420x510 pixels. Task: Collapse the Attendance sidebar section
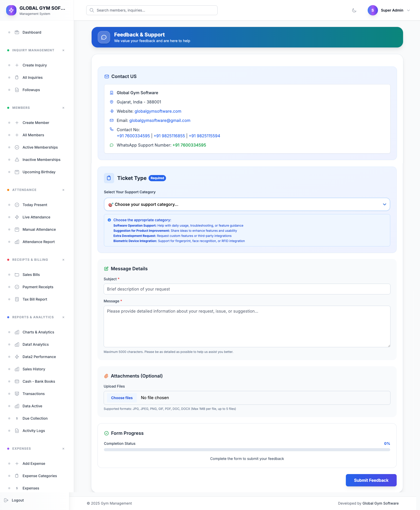pyautogui.click(x=63, y=190)
